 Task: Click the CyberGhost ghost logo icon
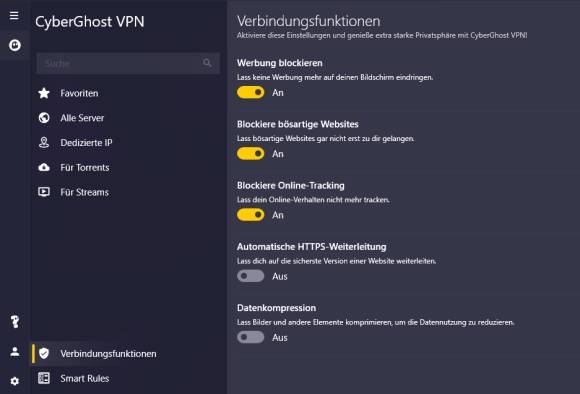tap(15, 45)
